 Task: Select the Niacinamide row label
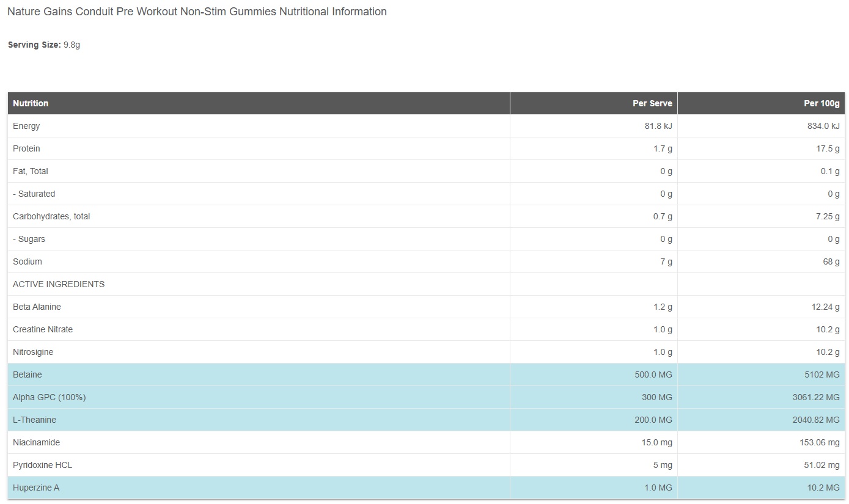(36, 442)
